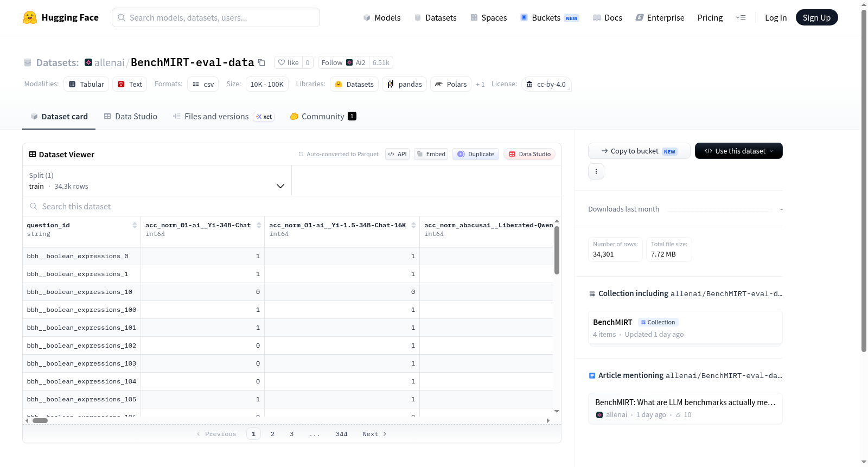This screenshot has height=467, width=868.
Task: Click the search magnifier in dataset viewer
Action: (x=34, y=206)
